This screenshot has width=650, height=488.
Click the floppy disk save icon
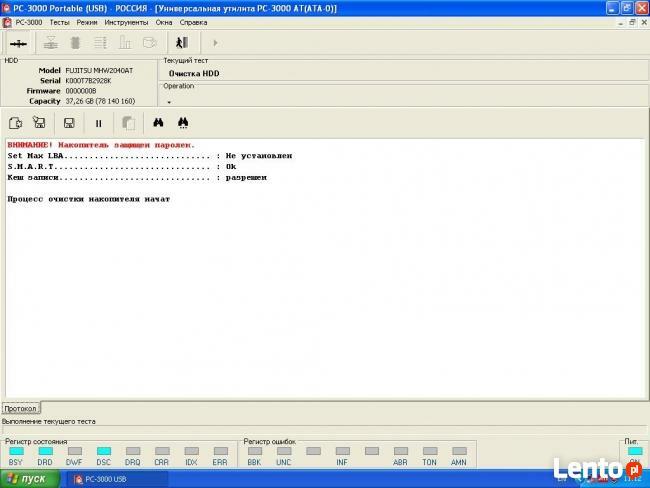69,123
